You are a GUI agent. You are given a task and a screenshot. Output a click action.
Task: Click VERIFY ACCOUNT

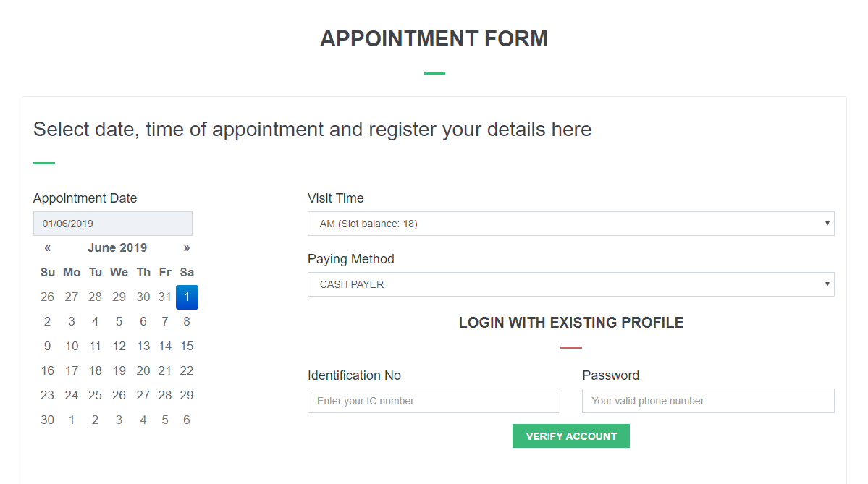571,436
